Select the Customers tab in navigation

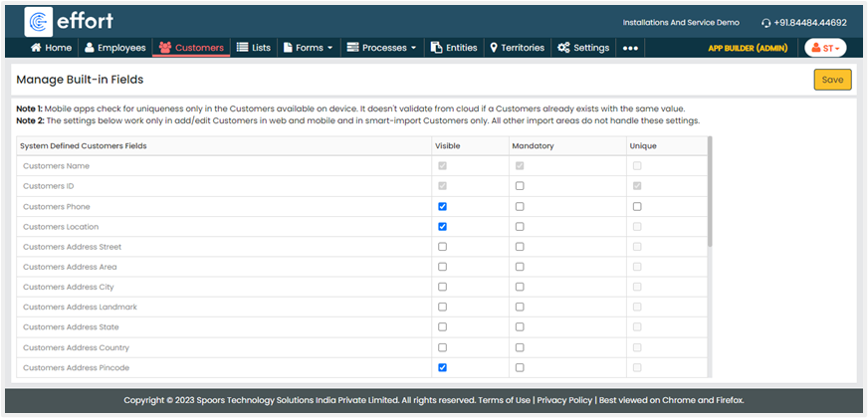click(191, 48)
